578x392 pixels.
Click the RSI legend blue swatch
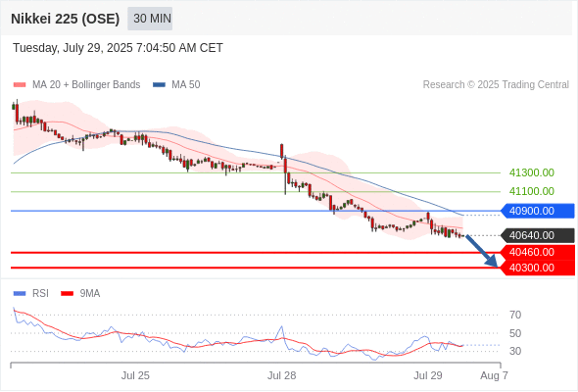20,294
